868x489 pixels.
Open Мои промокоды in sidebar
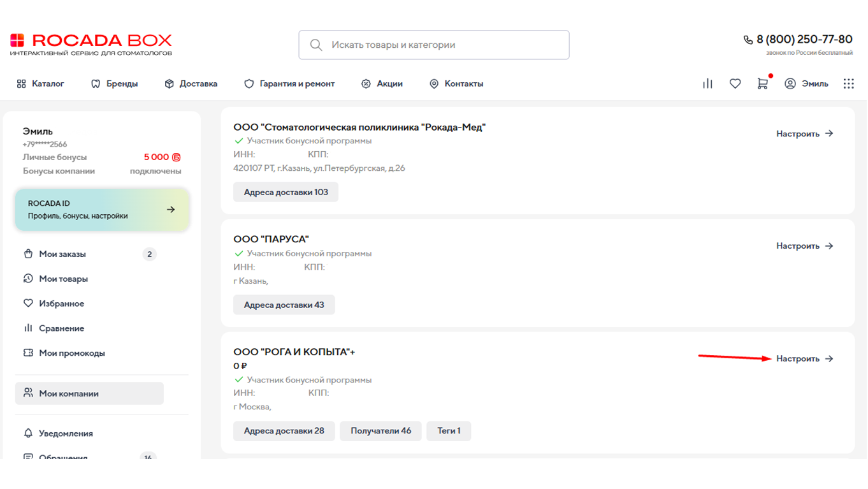[x=72, y=353]
